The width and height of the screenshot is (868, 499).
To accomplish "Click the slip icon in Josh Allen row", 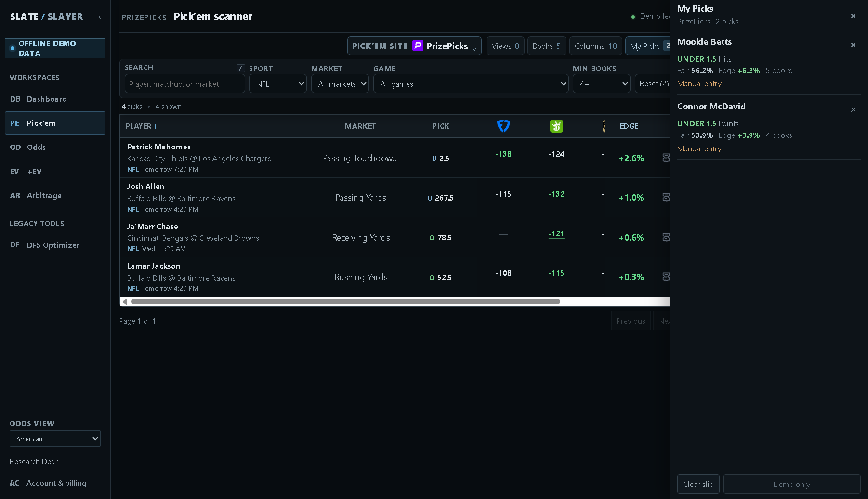I will [x=666, y=197].
